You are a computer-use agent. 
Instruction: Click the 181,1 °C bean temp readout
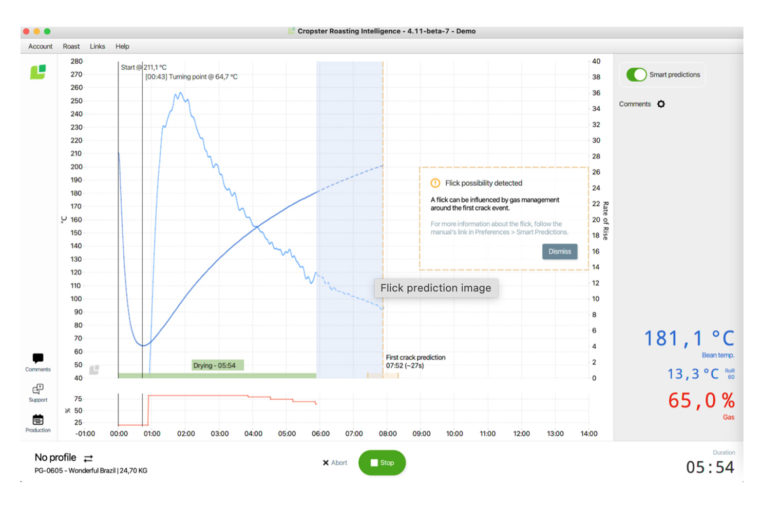pyautogui.click(x=689, y=338)
